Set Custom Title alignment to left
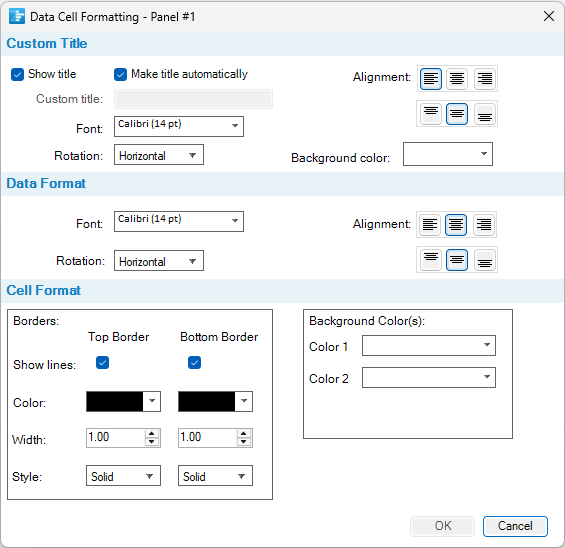Image resolution: width=565 pixels, height=548 pixels. point(431,79)
